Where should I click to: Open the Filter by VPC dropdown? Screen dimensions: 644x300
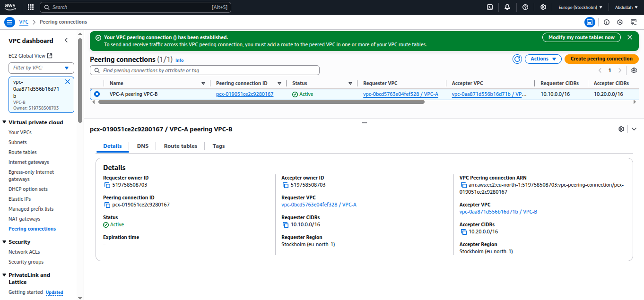[41, 68]
